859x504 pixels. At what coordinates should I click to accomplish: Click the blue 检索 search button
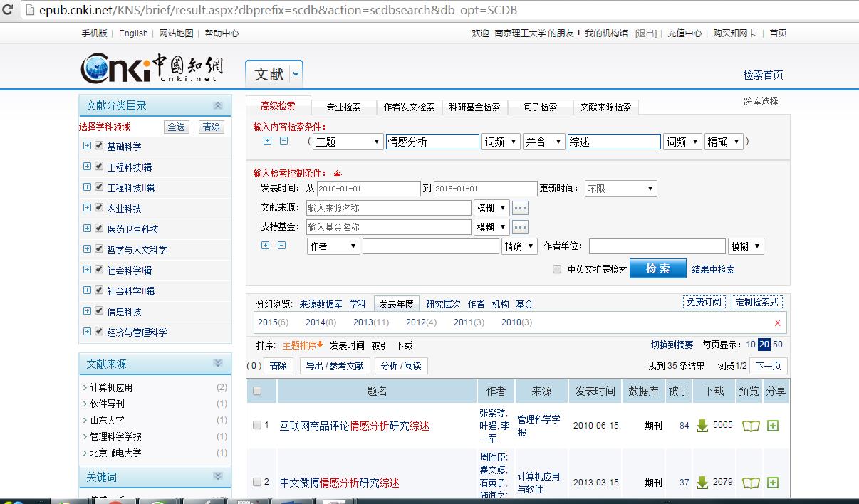(x=658, y=268)
